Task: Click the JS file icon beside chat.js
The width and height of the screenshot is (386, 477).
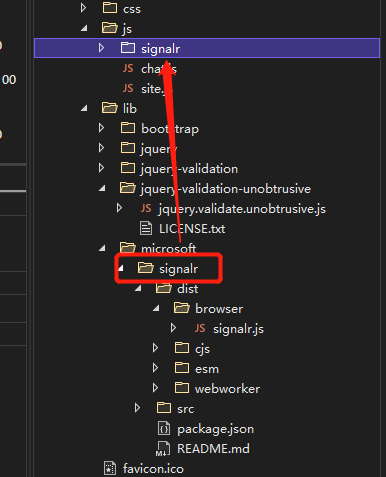Action: [x=128, y=68]
